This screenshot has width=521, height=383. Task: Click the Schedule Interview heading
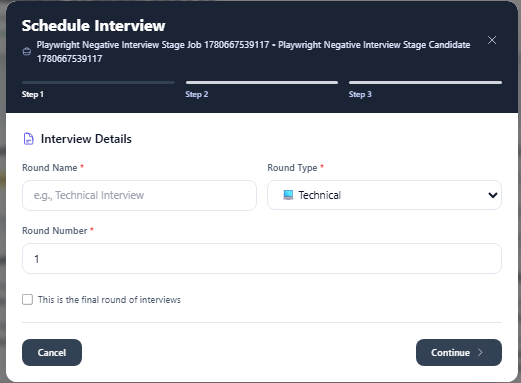(93, 26)
